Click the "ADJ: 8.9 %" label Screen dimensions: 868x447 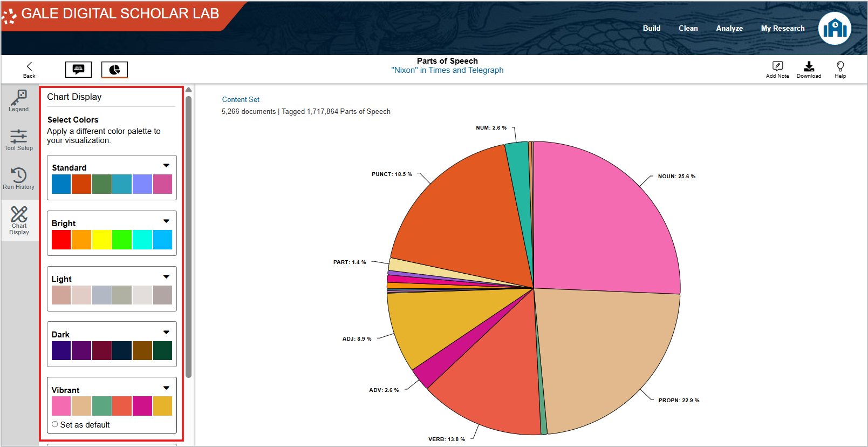pos(357,339)
